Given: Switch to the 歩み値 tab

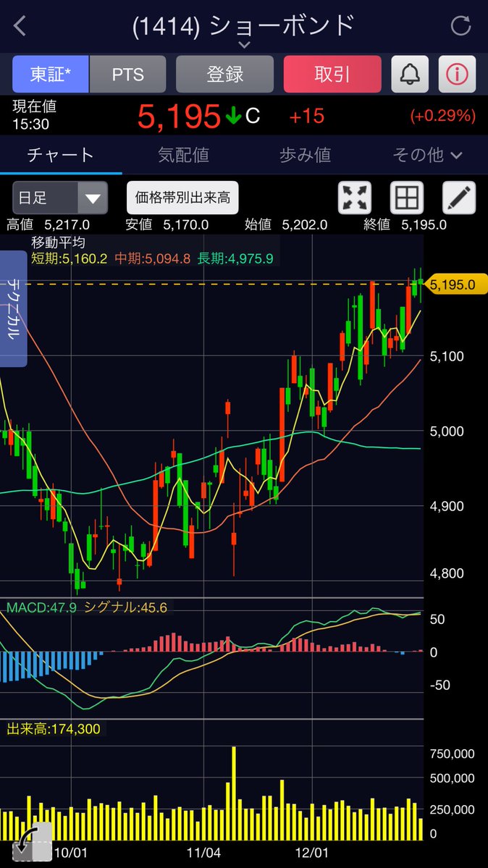Looking at the screenshot, I should (306, 155).
